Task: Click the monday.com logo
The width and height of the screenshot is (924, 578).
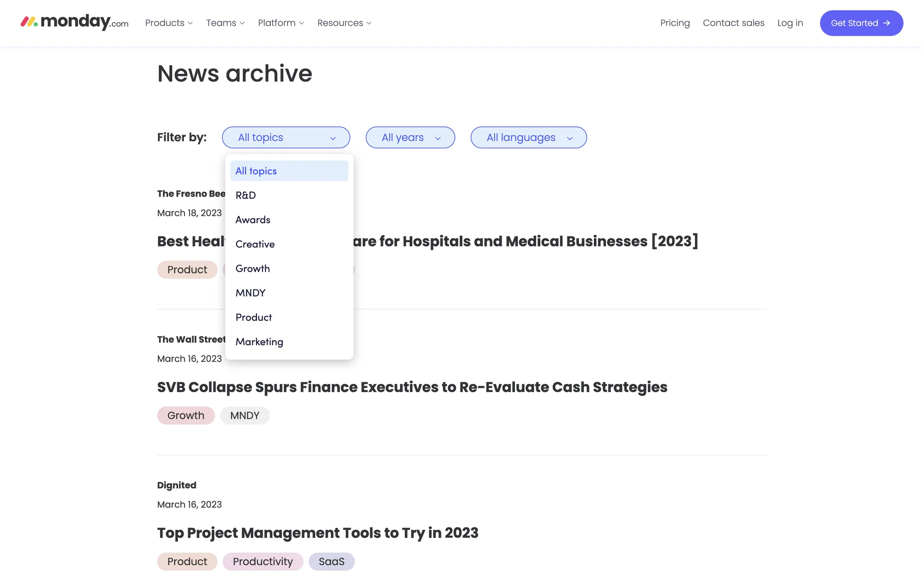Action: (75, 22)
